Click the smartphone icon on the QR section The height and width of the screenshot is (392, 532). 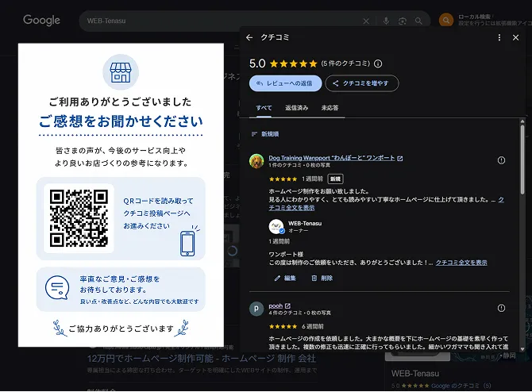click(187, 244)
